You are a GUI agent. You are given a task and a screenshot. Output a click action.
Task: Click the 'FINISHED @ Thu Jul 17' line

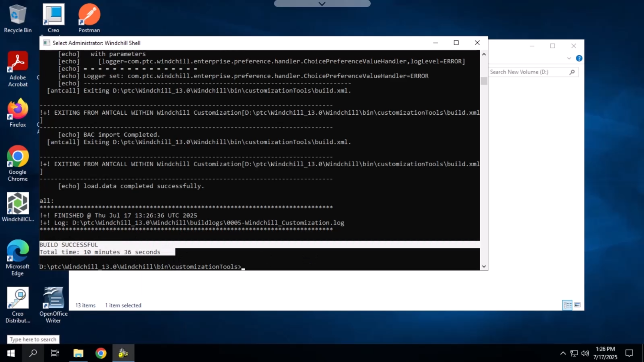pyautogui.click(x=118, y=216)
